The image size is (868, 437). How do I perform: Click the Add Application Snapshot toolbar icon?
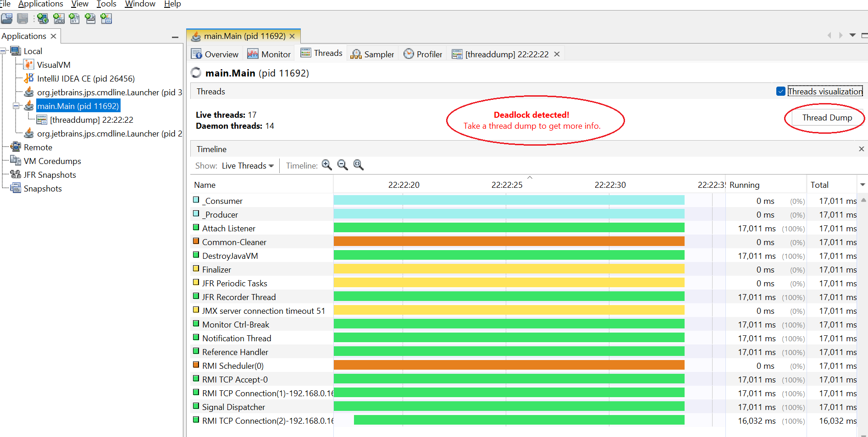[106, 19]
